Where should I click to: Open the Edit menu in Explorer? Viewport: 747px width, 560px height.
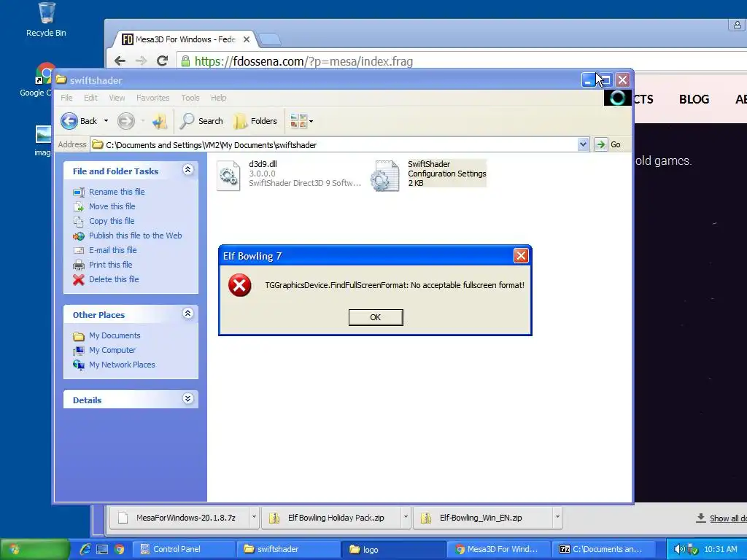click(x=90, y=98)
